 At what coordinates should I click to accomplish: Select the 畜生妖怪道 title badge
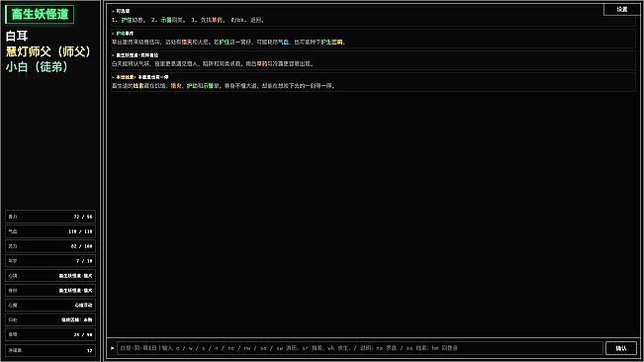(40, 15)
